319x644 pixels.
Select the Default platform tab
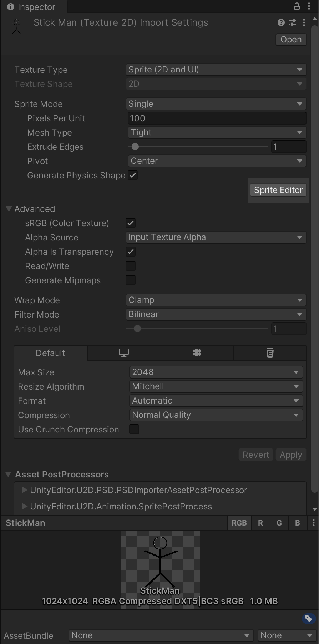click(x=51, y=353)
